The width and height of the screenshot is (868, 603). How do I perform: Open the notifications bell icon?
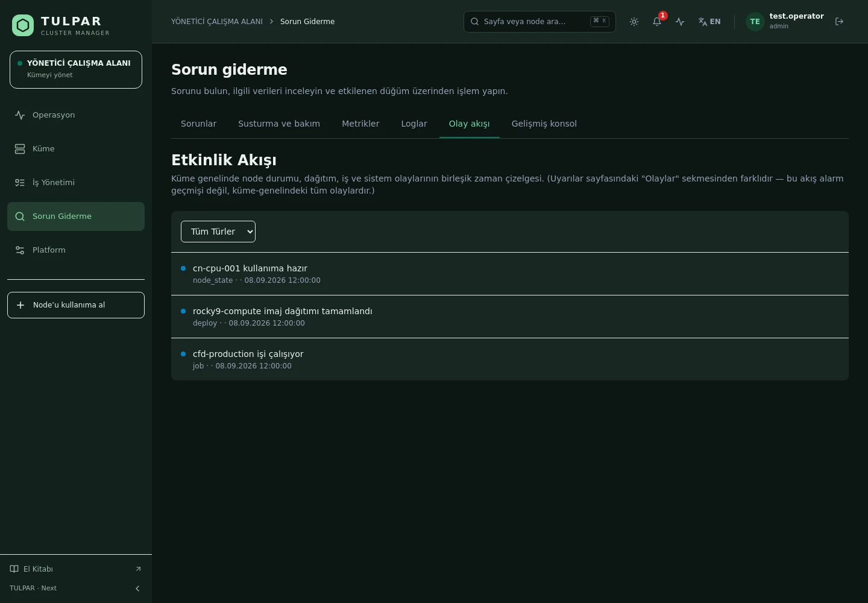(657, 22)
